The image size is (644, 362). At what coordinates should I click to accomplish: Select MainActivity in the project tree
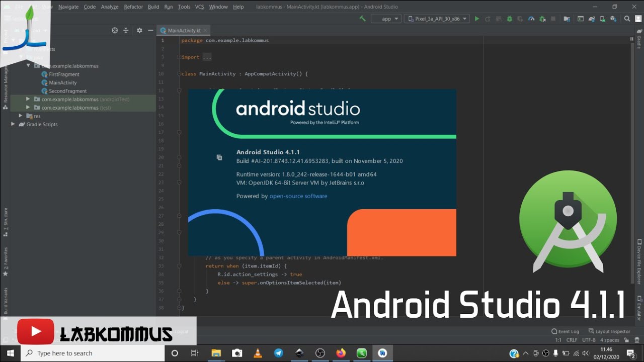coord(62,82)
